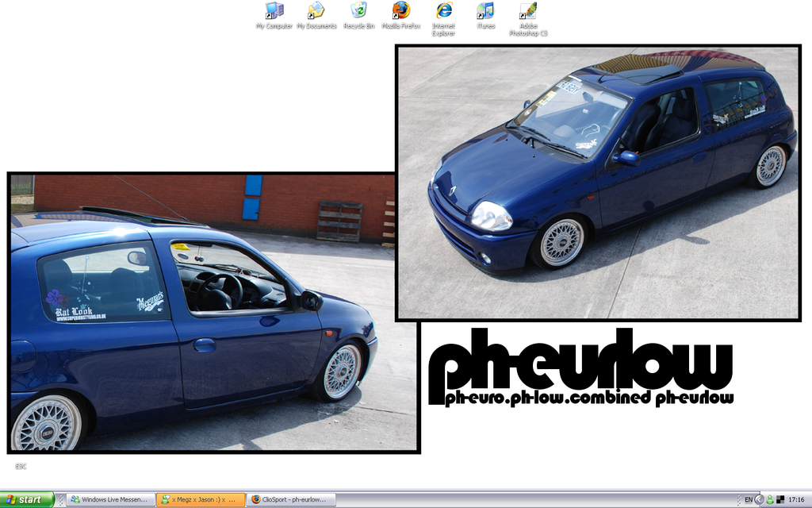Viewport: 812px width, 508px height.
Task: Open the EN language bar selector
Action: tap(748, 500)
